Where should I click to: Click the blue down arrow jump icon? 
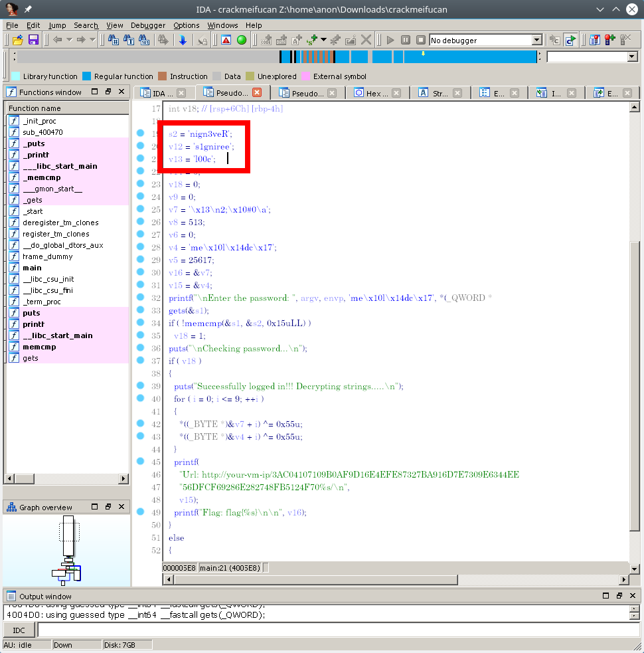183,40
